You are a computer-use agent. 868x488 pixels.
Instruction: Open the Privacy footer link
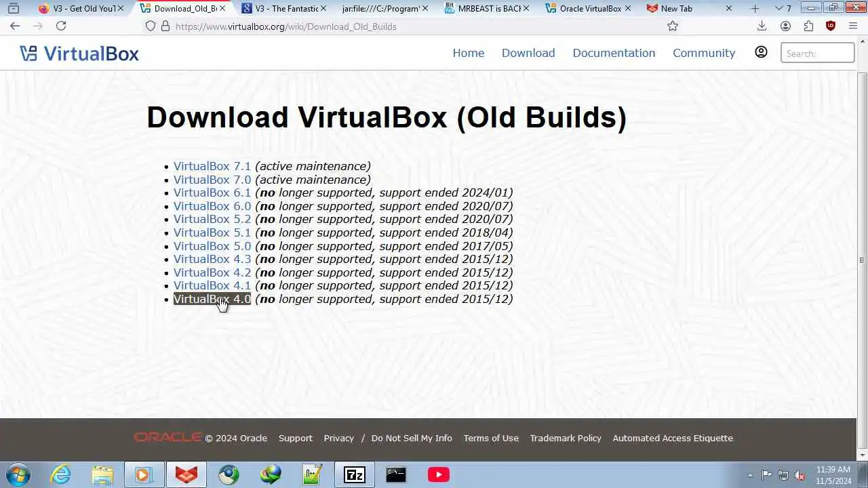click(x=339, y=438)
